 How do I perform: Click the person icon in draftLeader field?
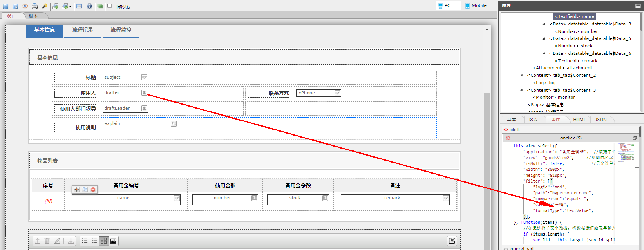pyautogui.click(x=144, y=108)
